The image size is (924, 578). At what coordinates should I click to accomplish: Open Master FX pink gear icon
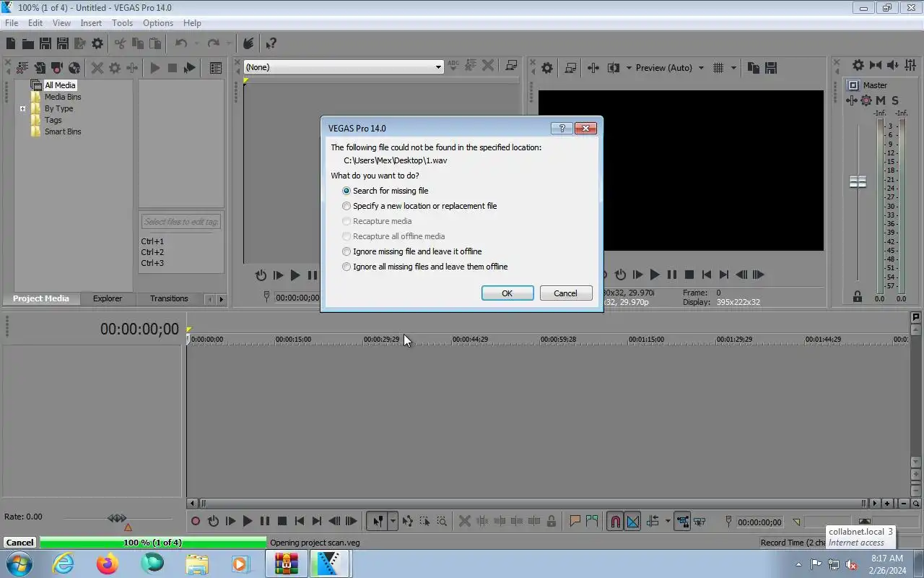866,100
